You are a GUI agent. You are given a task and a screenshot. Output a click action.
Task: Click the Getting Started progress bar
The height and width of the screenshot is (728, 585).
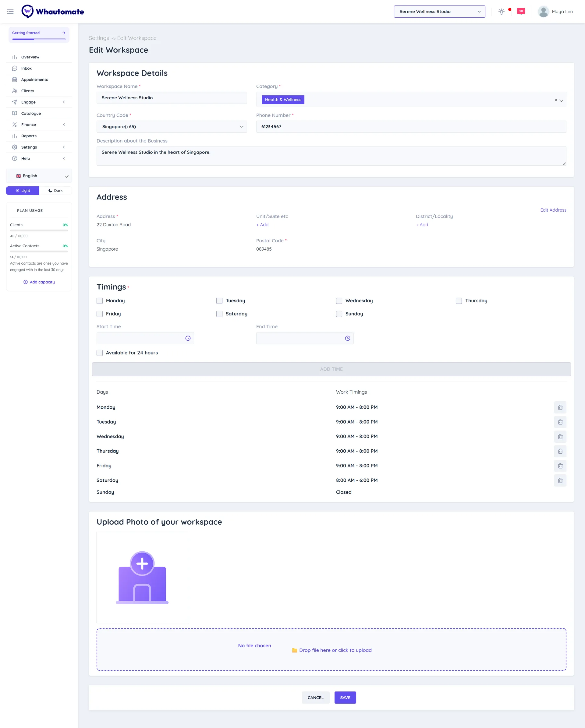click(x=39, y=39)
